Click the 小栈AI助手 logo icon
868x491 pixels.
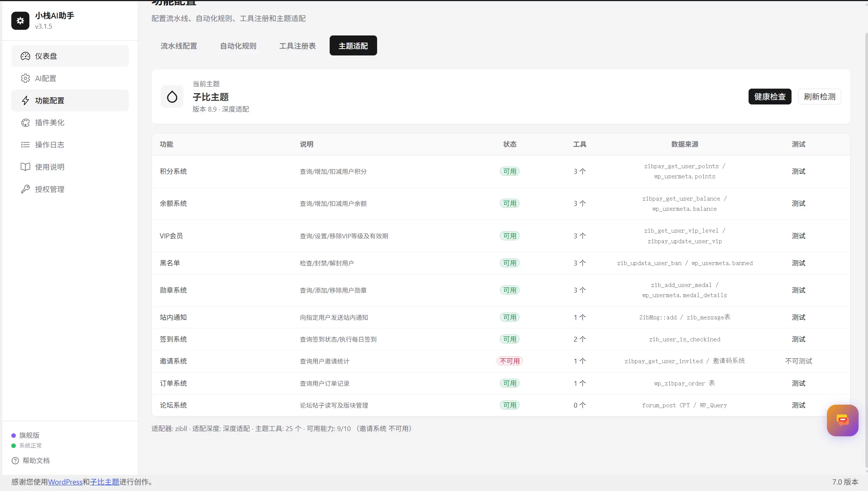[20, 21]
